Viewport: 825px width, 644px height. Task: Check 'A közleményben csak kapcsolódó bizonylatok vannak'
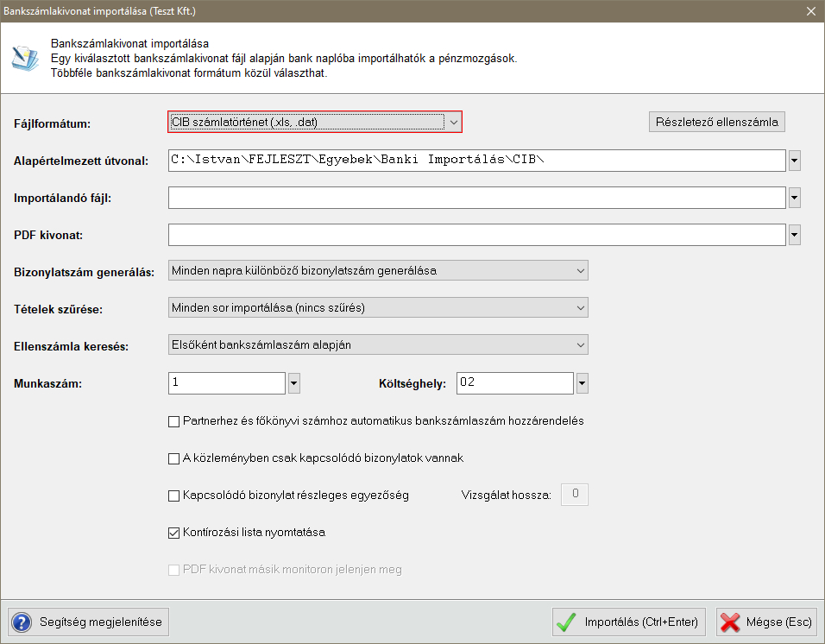[x=173, y=458]
